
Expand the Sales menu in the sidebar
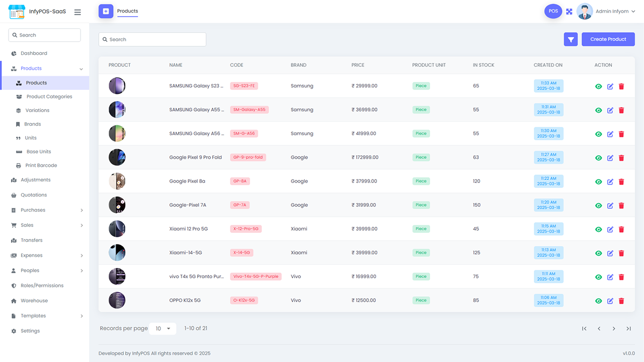click(31, 225)
